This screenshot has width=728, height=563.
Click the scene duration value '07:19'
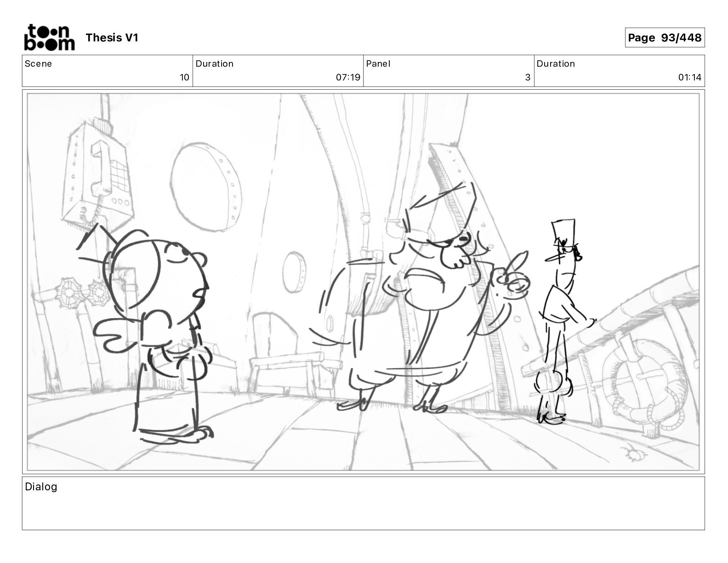[x=348, y=77]
